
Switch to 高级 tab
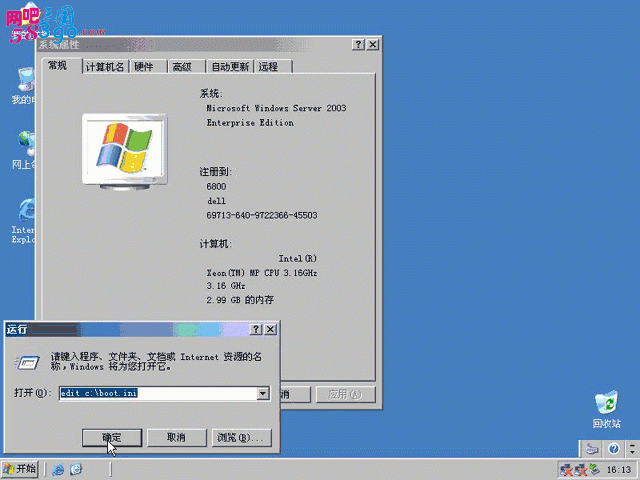187,67
